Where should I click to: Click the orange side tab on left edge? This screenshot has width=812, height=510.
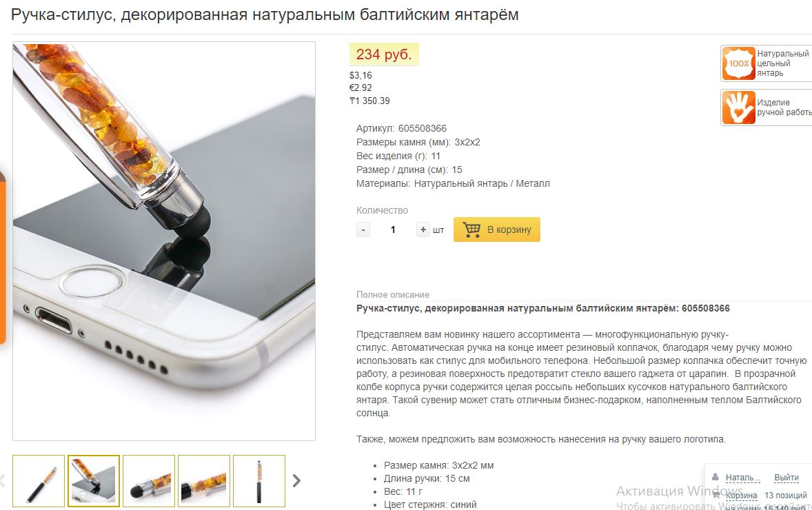[3, 258]
